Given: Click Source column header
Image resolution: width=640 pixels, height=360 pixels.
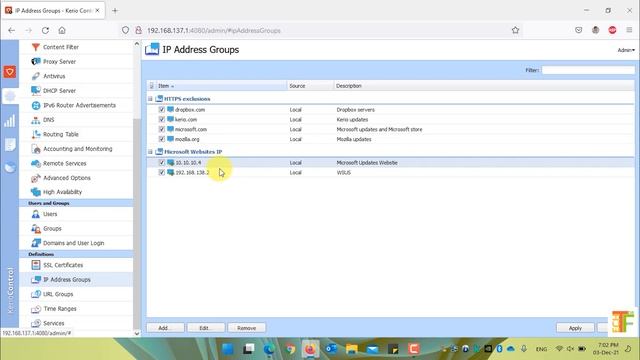Looking at the screenshot, I should coord(310,86).
